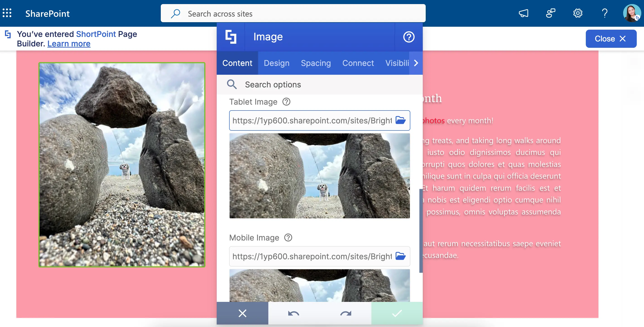Show more tabs with right chevron
This screenshot has height=327, width=644.
tap(416, 63)
